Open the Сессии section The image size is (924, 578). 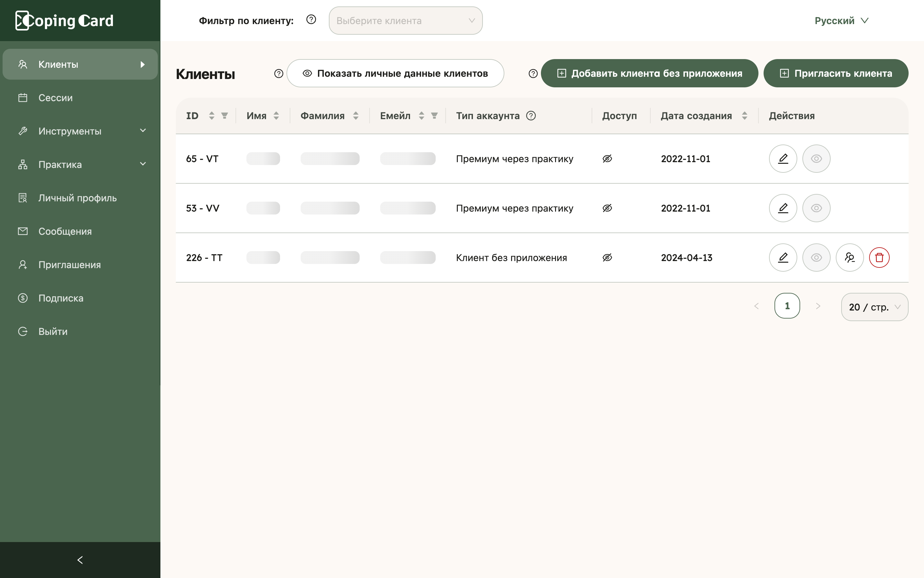(x=80, y=98)
